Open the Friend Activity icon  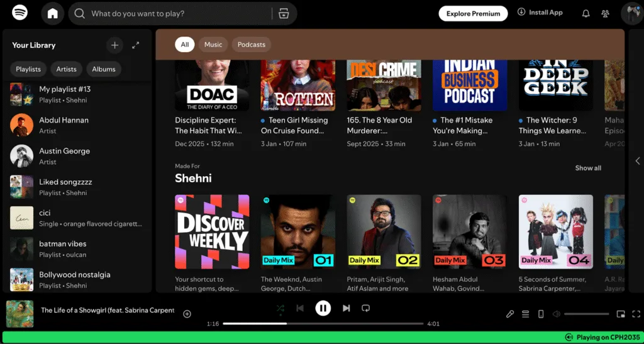click(605, 13)
